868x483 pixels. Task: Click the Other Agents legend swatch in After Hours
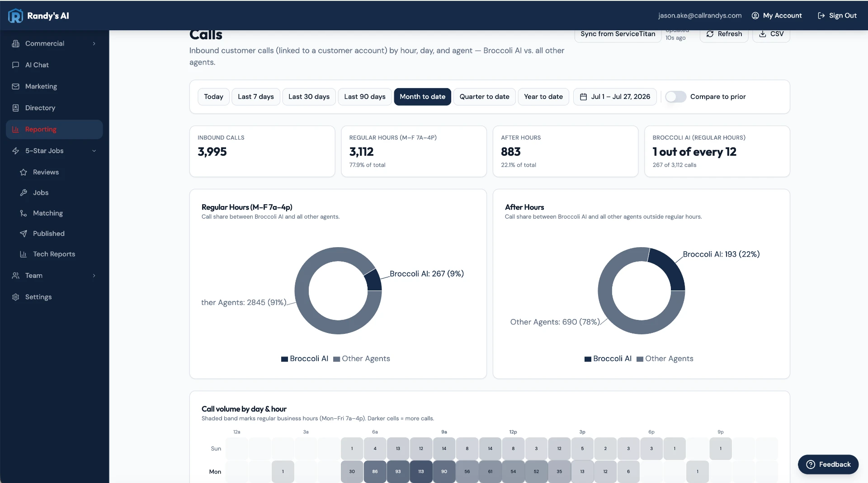point(640,359)
